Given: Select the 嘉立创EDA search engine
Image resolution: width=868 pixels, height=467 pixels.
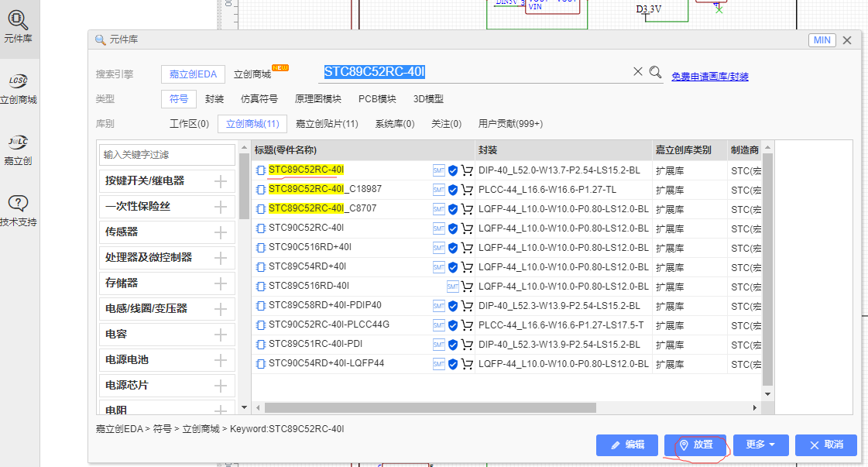Looking at the screenshot, I should point(193,74).
